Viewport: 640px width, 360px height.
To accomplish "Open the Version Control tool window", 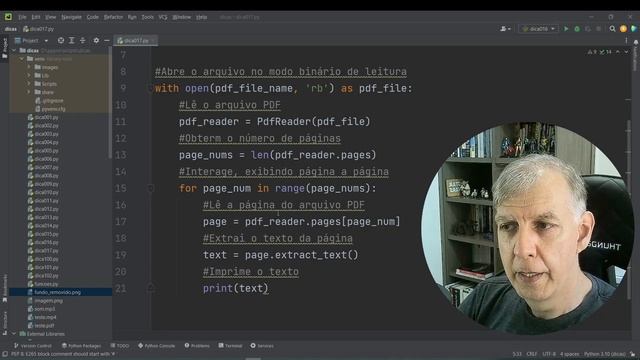I will point(33,346).
